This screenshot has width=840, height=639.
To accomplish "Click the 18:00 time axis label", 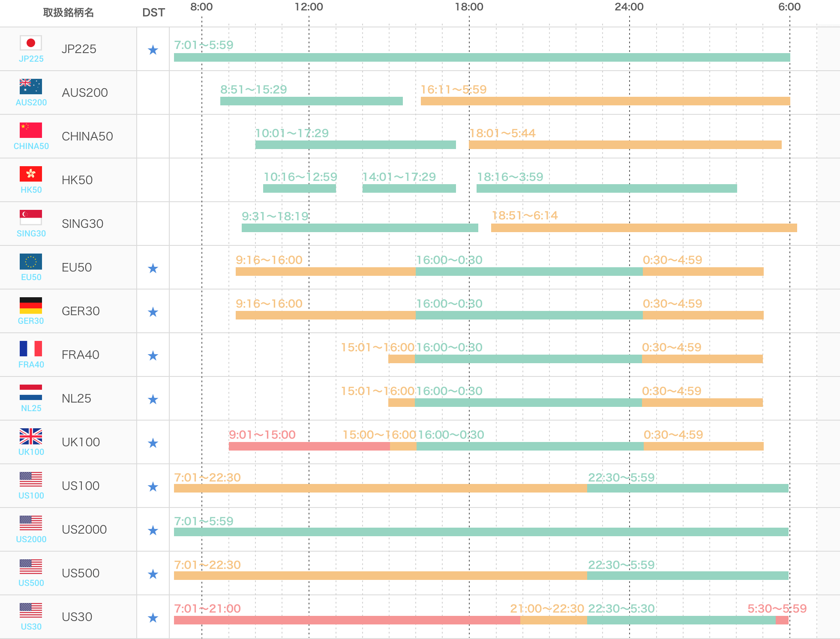I will coord(469,7).
